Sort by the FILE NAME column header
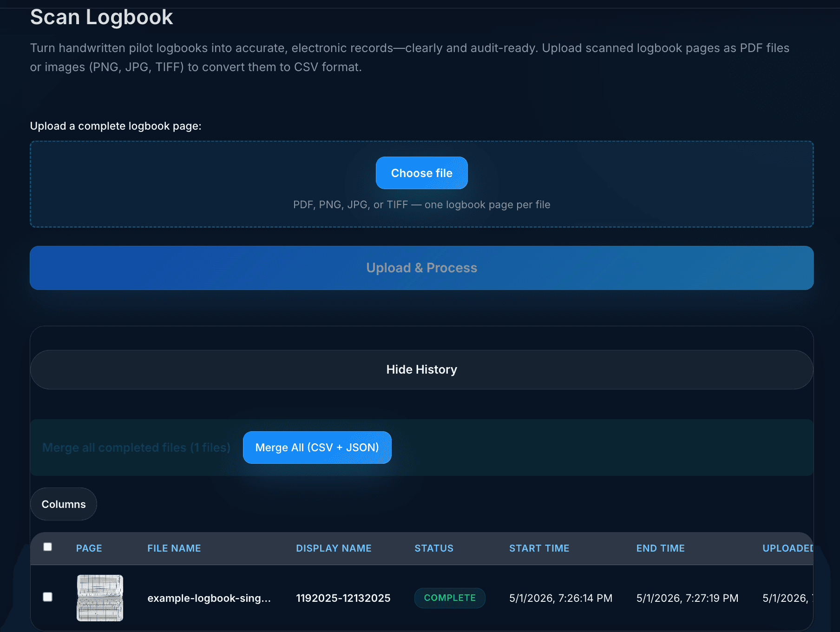This screenshot has width=840, height=632. pos(174,548)
